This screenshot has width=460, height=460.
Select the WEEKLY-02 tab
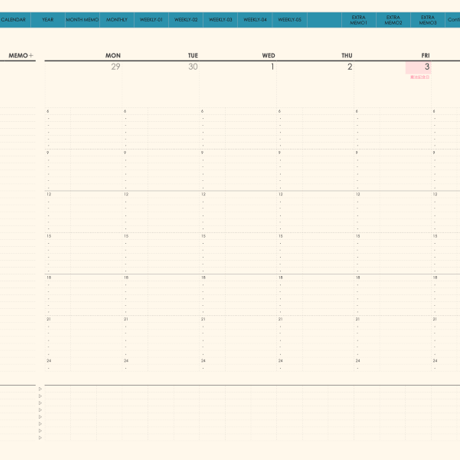click(x=186, y=20)
